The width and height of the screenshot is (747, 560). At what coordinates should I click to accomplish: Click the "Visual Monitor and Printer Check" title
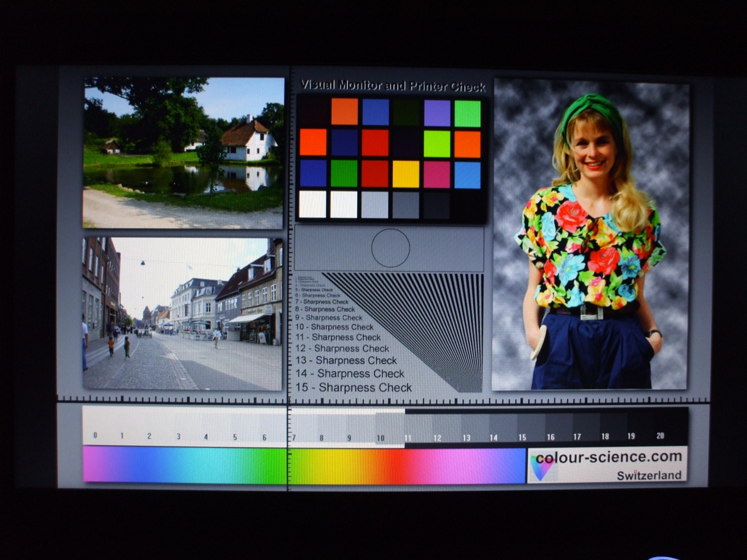393,86
